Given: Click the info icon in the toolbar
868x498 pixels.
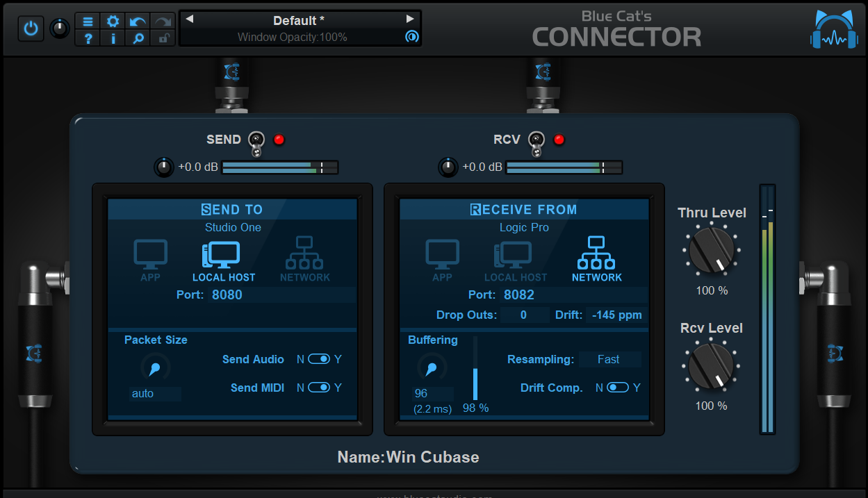Looking at the screenshot, I should pos(113,40).
